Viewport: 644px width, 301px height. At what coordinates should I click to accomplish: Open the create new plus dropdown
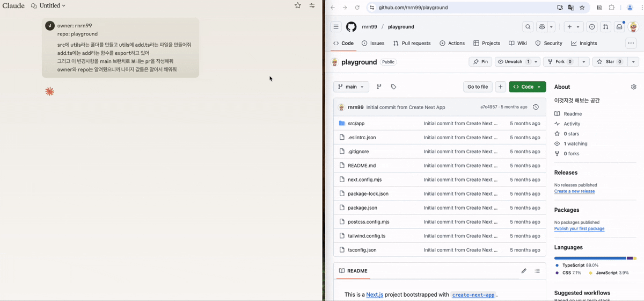(574, 27)
